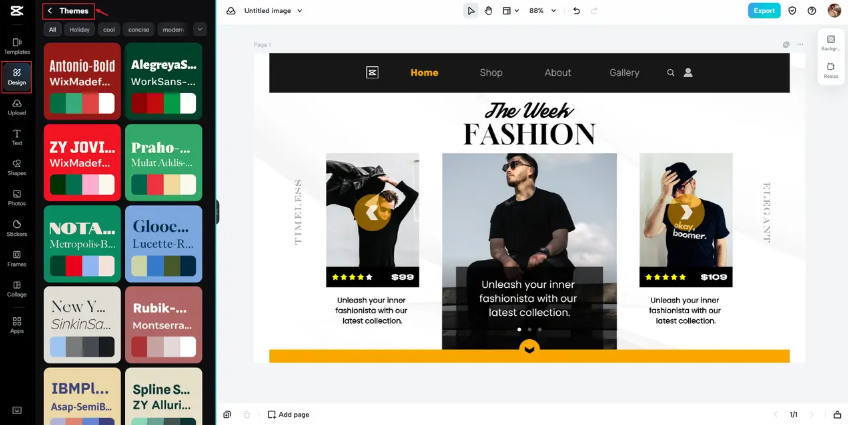The width and height of the screenshot is (848, 425).
Task: Open the Shapes panel
Action: tap(17, 168)
